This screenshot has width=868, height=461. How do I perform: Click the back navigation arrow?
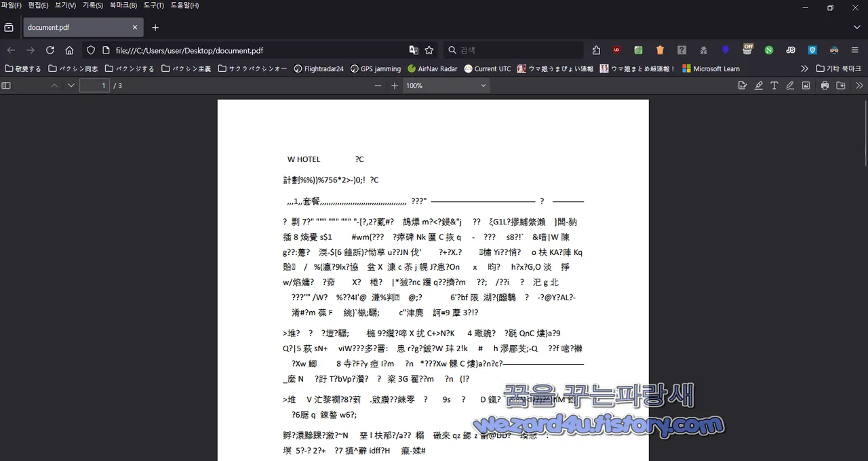pos(11,50)
